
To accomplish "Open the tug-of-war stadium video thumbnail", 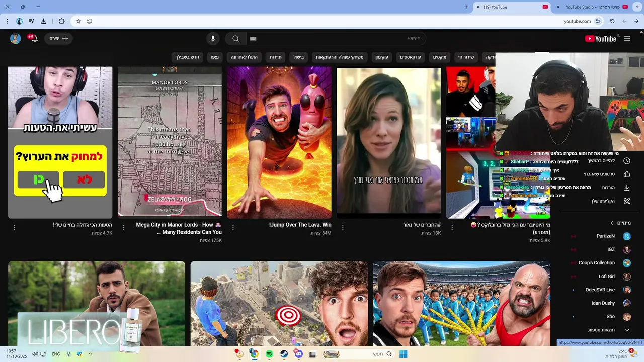I will tap(462, 304).
